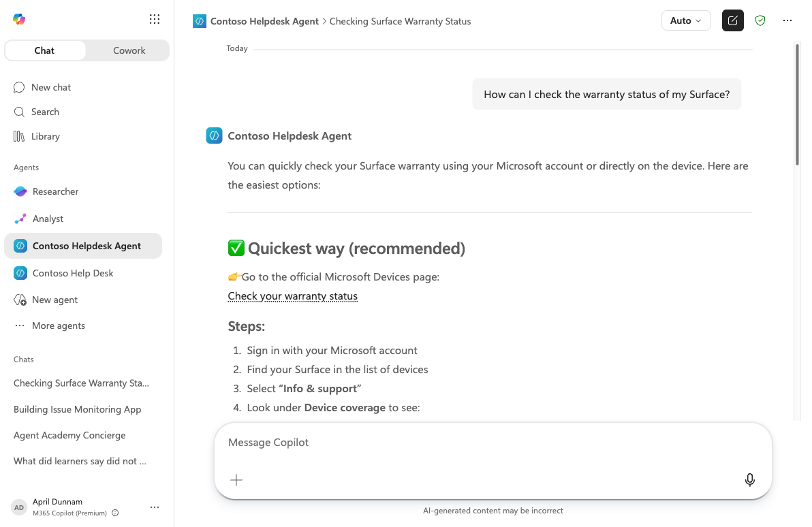
Task: Open Check your warranty status link
Action: pos(293,296)
